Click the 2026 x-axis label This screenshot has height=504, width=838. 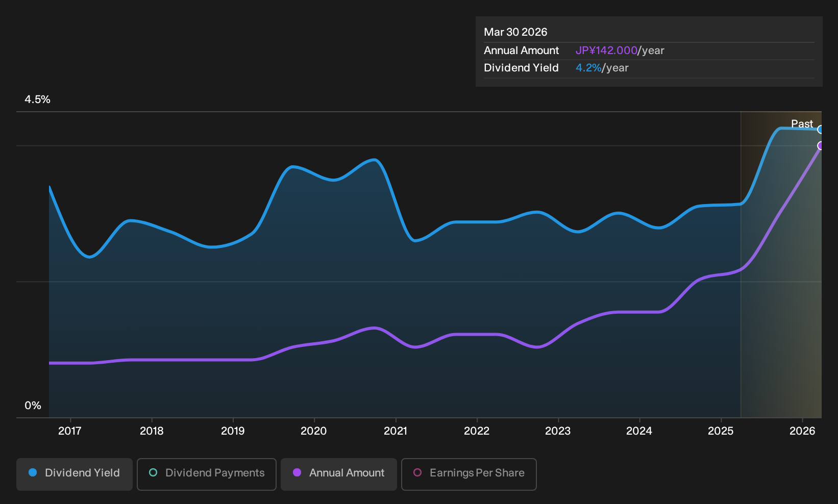coord(802,431)
